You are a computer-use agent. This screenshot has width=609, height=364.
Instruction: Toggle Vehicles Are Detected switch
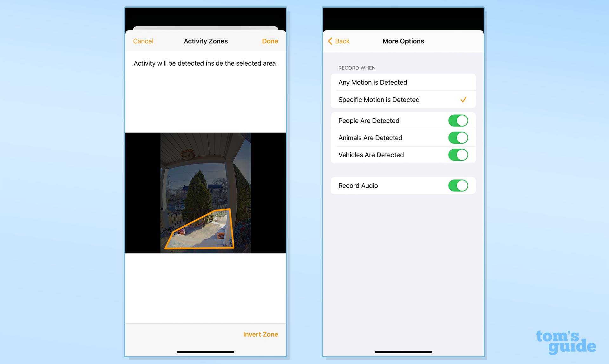tap(458, 155)
